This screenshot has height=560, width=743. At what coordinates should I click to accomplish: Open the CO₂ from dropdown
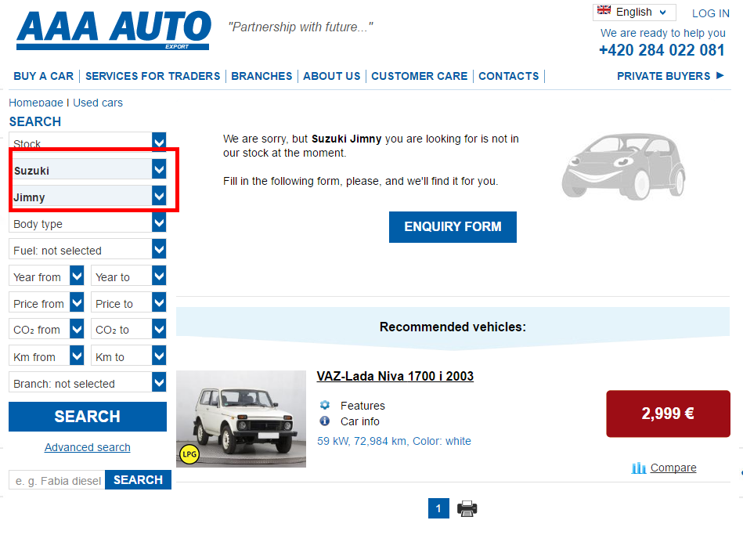click(46, 330)
